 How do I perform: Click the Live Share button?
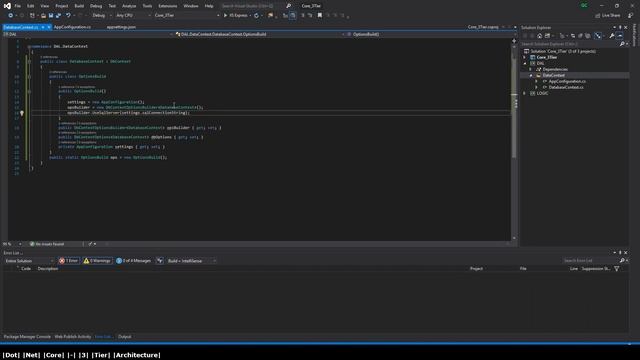pos(608,16)
